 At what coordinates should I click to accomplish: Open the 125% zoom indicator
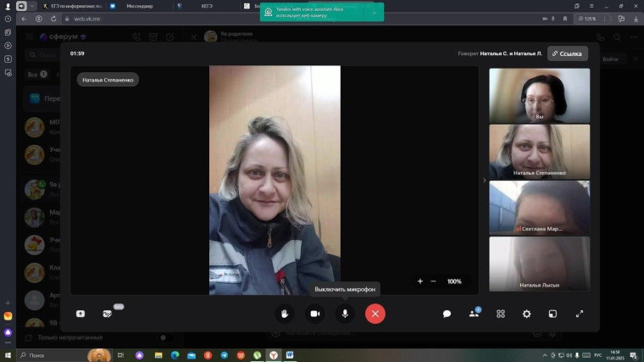[x=588, y=19]
